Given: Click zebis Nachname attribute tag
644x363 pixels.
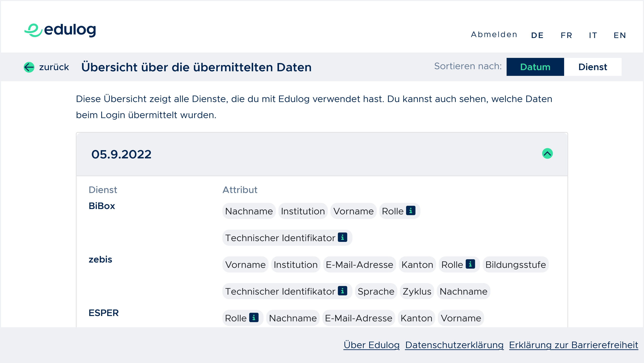Looking at the screenshot, I should pos(463,291).
